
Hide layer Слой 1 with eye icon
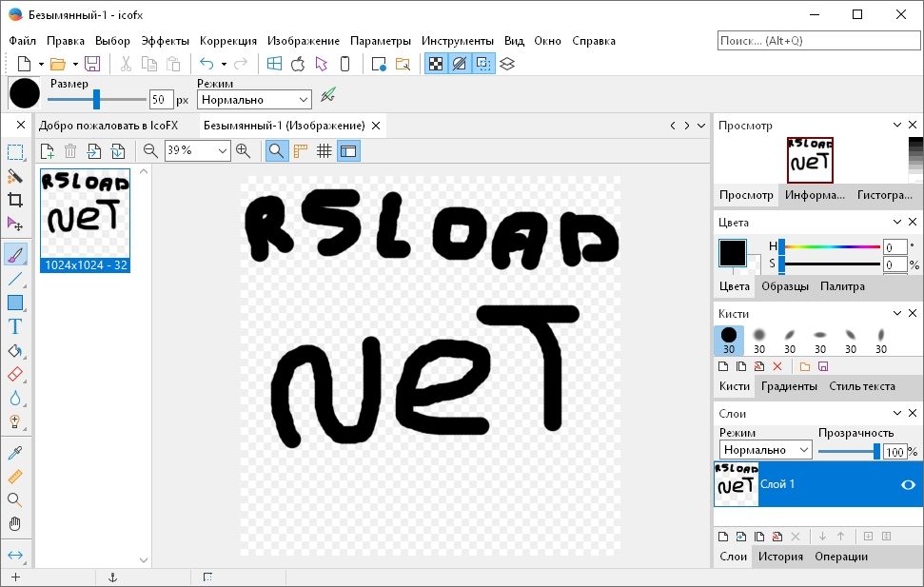point(908,484)
